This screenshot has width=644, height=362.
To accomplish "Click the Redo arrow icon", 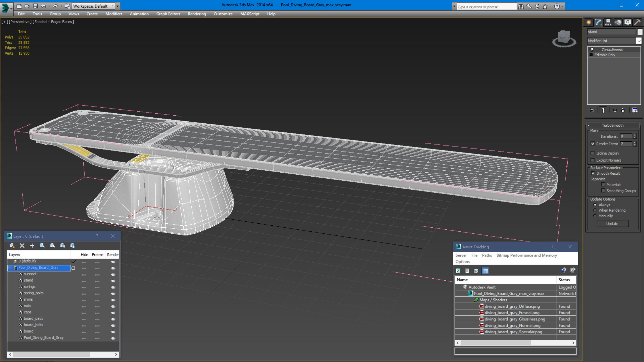I will click(55, 6).
